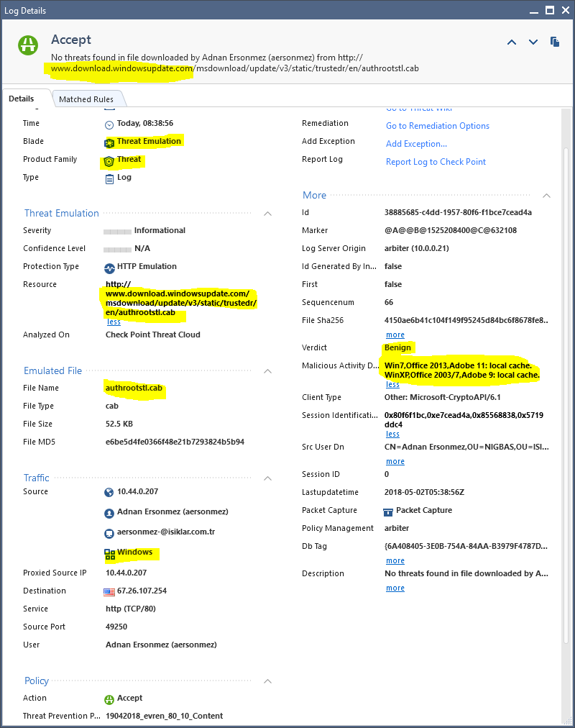Collapse the Emulated File section
The width and height of the screenshot is (575, 728).
pos(267,371)
